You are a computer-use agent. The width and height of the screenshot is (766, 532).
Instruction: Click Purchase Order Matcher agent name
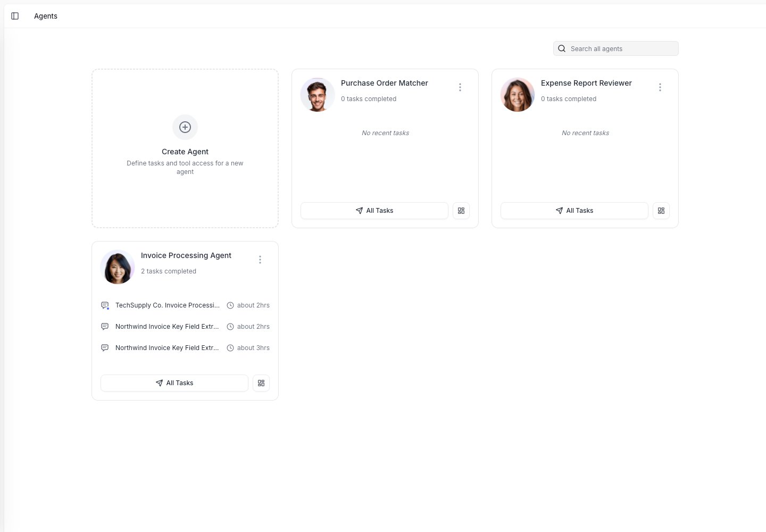point(385,83)
